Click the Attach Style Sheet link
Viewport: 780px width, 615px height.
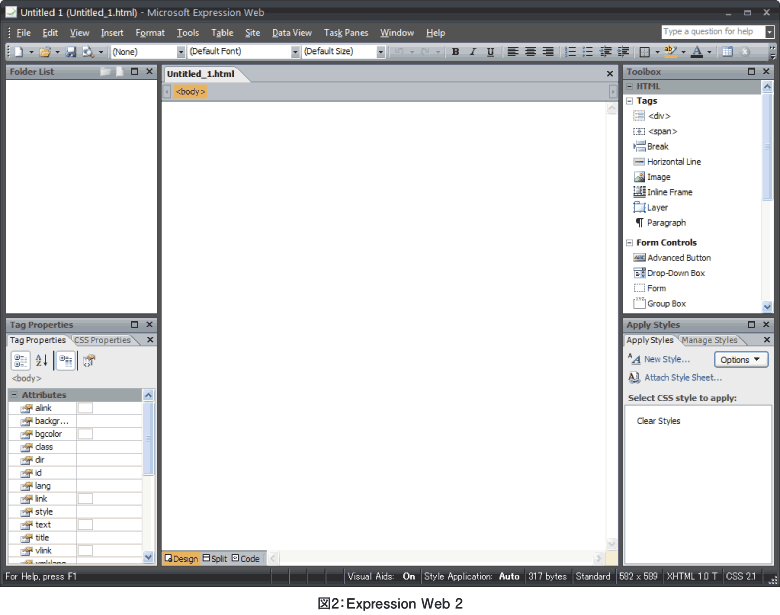683,378
